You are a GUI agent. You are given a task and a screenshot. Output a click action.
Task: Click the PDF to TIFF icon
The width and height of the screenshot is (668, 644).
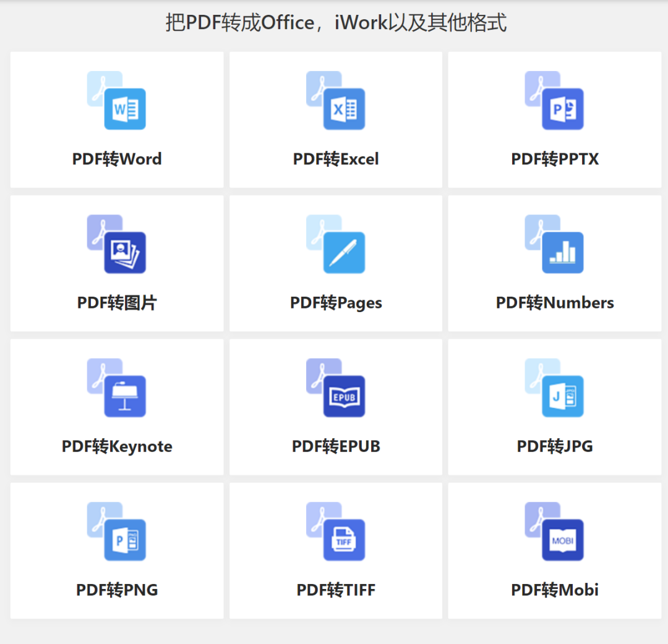(335, 531)
